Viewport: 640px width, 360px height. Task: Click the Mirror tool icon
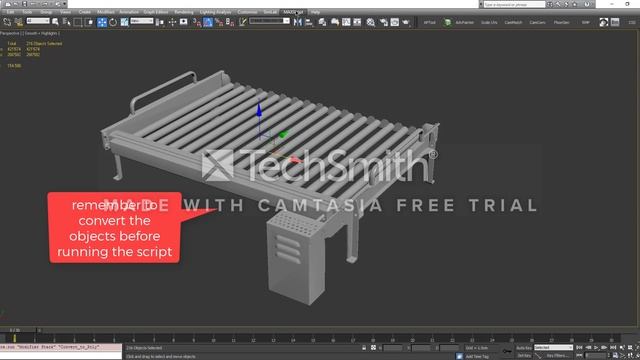pos(298,22)
